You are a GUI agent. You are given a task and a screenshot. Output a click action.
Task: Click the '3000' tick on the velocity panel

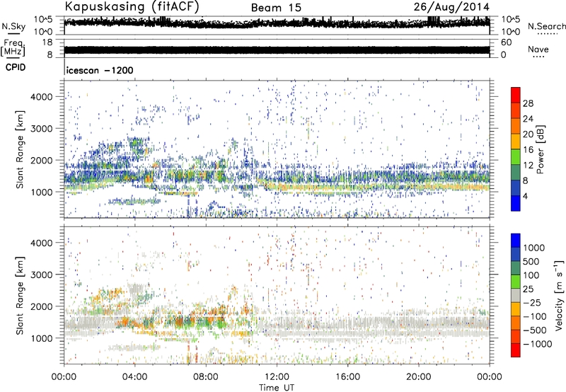pos(42,275)
